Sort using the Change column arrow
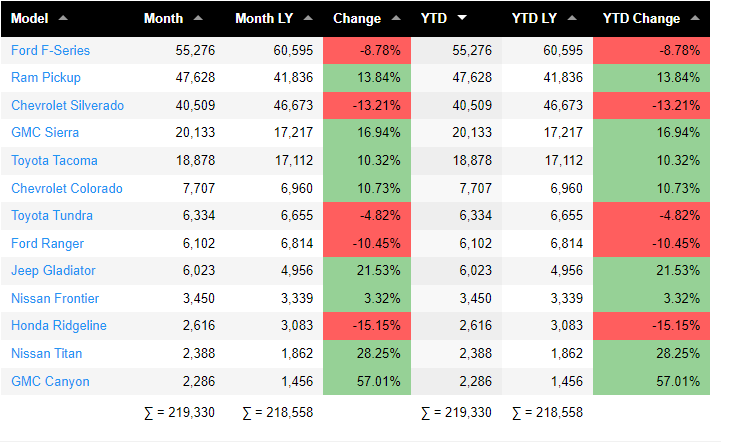 coord(396,18)
